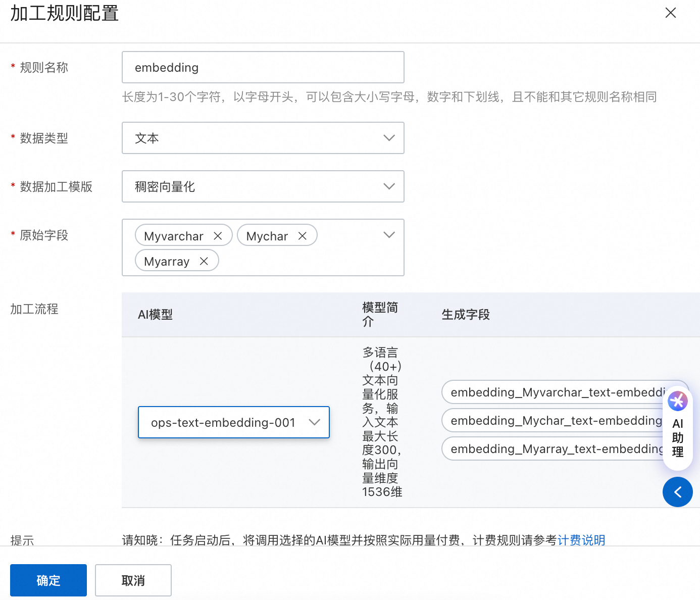
Task: Remove the Myvarchar tag
Action: click(x=218, y=236)
